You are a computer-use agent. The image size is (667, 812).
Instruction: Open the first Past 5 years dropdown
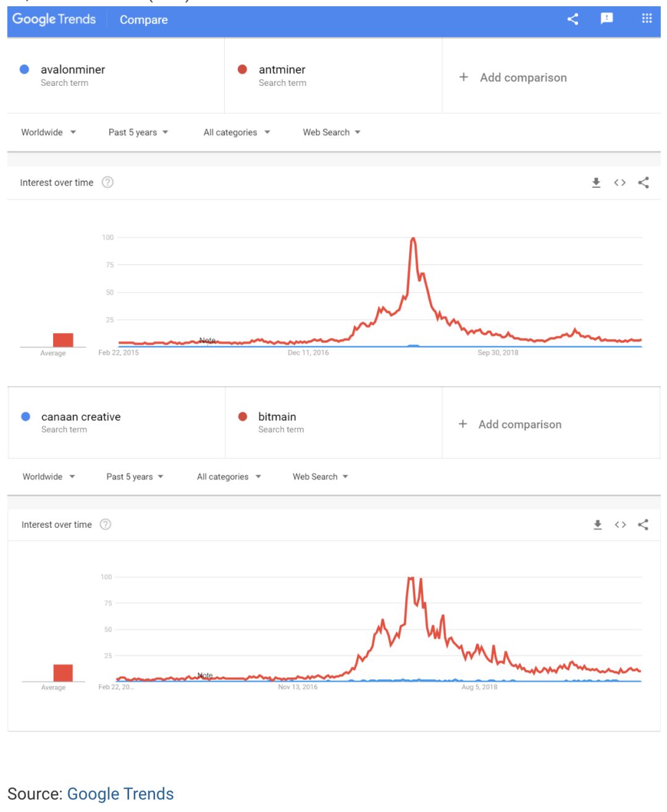pos(138,132)
